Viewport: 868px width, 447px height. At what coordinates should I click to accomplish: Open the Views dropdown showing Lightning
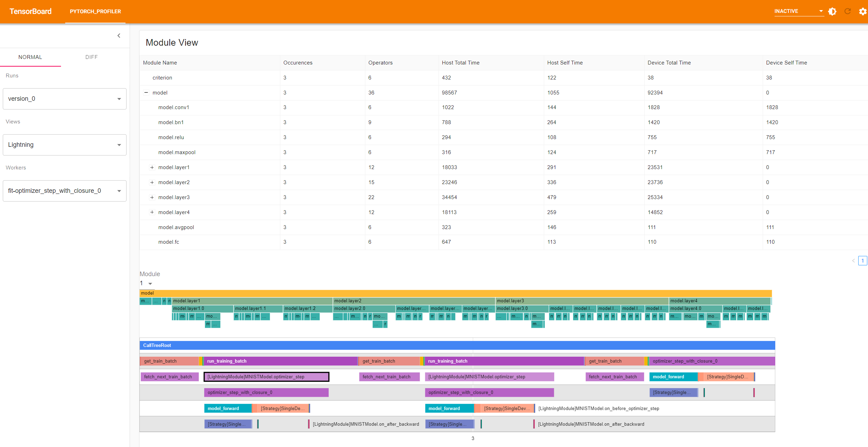(x=64, y=145)
